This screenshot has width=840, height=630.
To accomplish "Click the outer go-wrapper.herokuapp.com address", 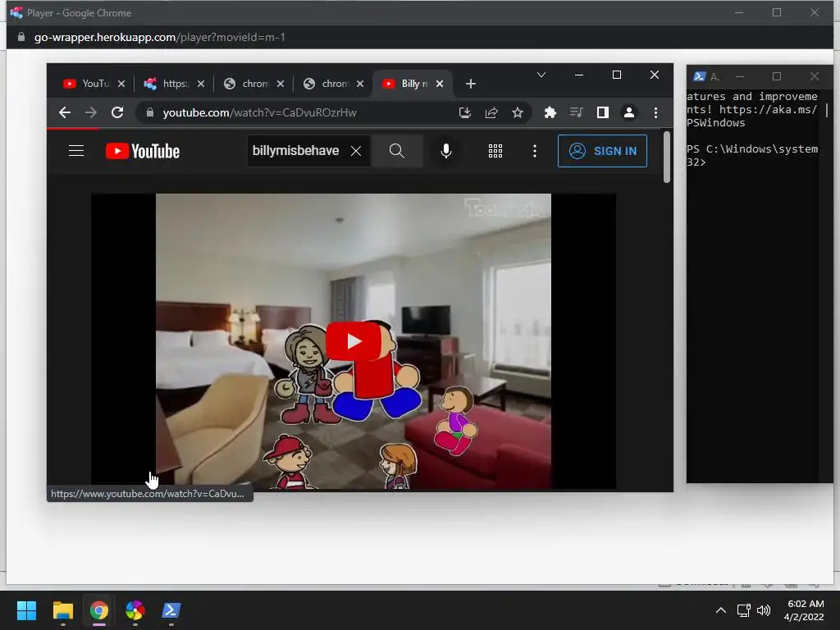I will click(160, 37).
